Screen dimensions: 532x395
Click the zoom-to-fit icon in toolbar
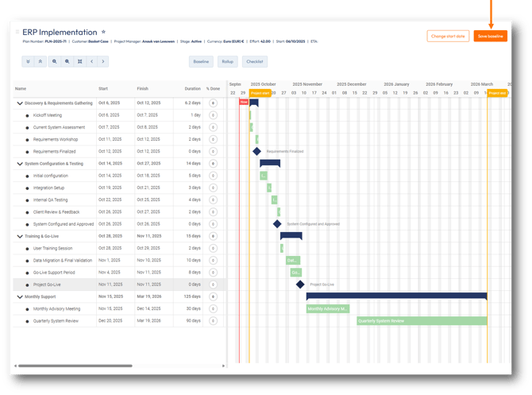(x=79, y=61)
